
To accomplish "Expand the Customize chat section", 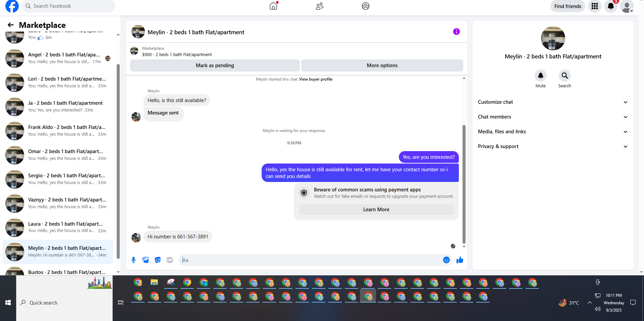I will pyautogui.click(x=553, y=102).
